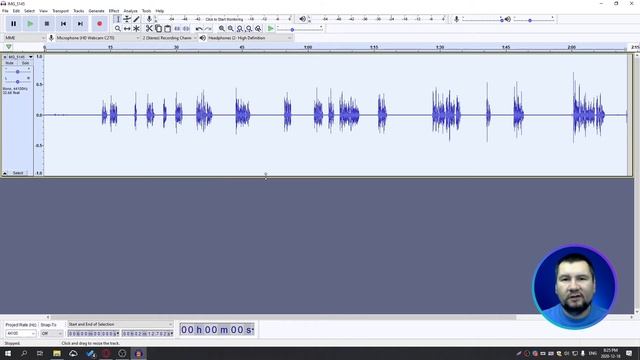Toggle the track Mute button

pos(9,63)
